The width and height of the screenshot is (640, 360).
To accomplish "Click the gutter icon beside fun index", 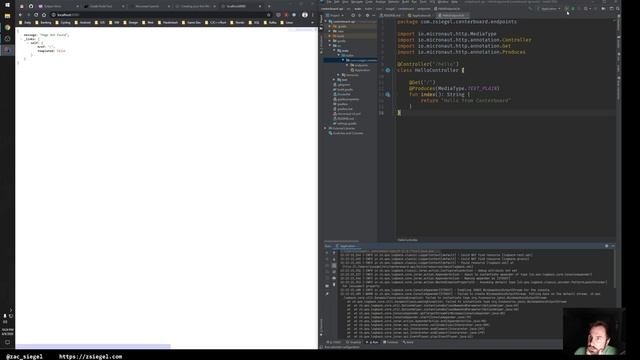I will pyautogui.click(x=388, y=95).
